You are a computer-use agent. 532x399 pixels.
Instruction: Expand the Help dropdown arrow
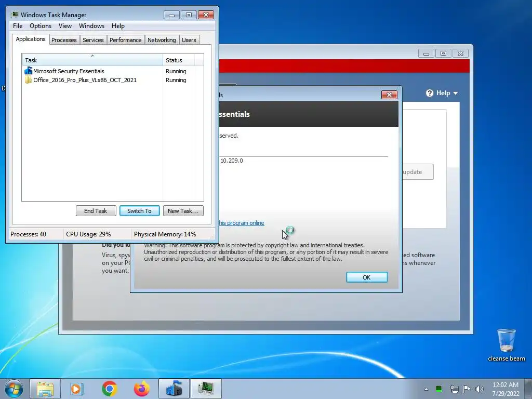tap(455, 94)
